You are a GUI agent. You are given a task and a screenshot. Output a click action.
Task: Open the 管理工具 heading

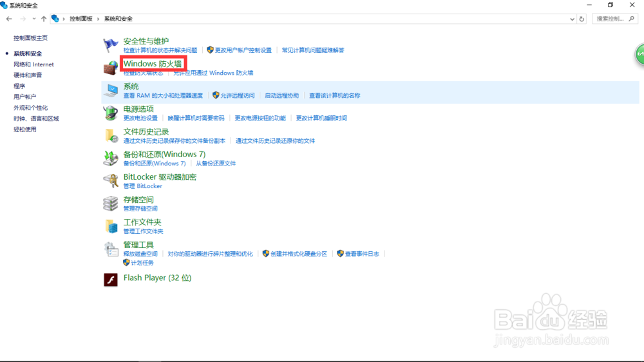138,245
